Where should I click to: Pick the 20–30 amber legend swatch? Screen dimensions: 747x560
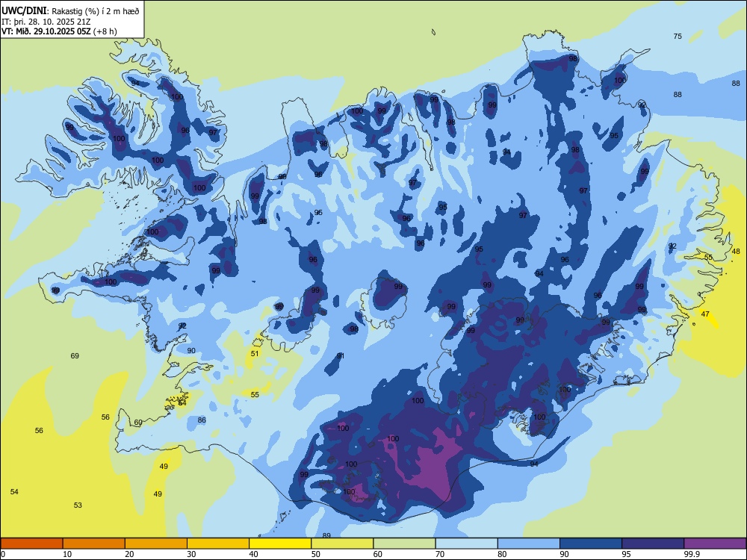pyautogui.click(x=156, y=544)
